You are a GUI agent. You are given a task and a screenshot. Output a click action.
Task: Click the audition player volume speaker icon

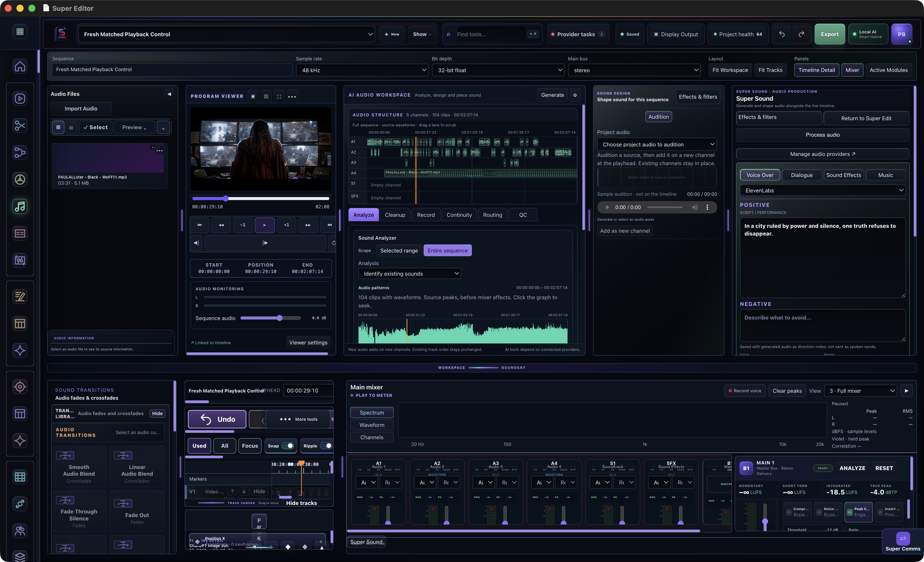pyautogui.click(x=695, y=207)
